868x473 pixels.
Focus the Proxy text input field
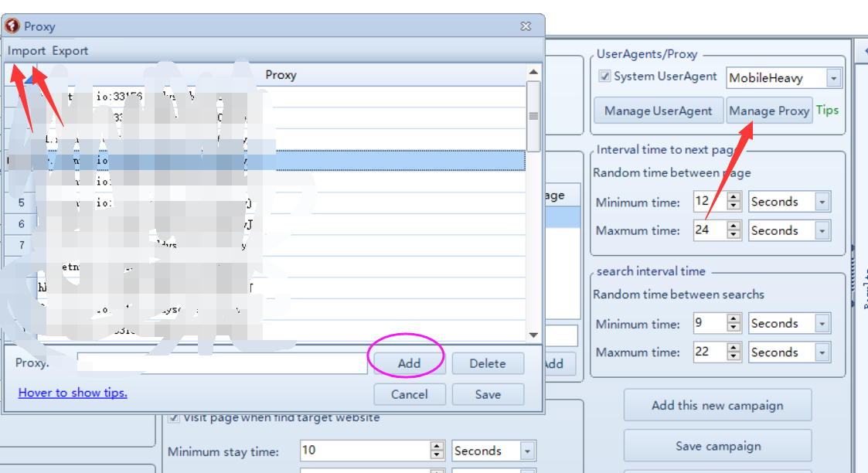point(222,363)
